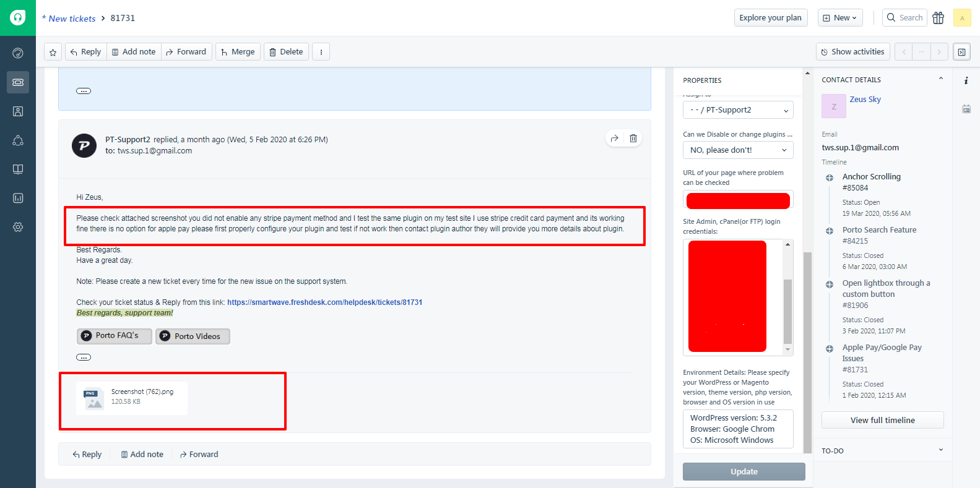Click Add note in top toolbar

(x=134, y=52)
